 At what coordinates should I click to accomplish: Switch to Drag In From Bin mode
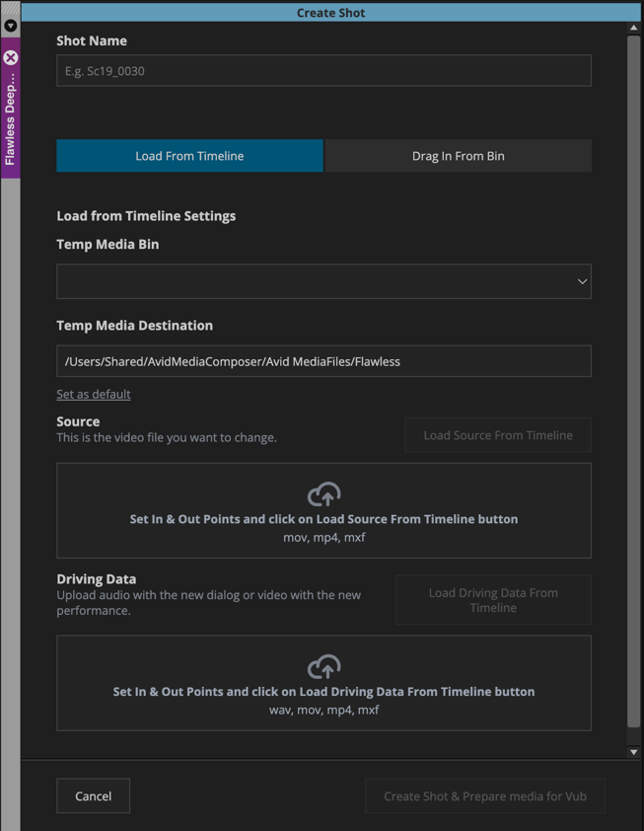(458, 156)
